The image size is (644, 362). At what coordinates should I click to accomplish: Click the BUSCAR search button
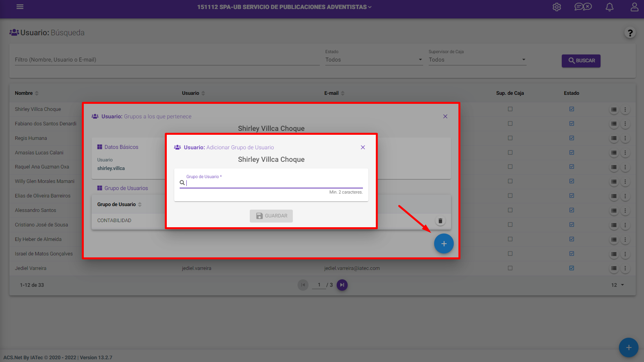click(x=581, y=61)
